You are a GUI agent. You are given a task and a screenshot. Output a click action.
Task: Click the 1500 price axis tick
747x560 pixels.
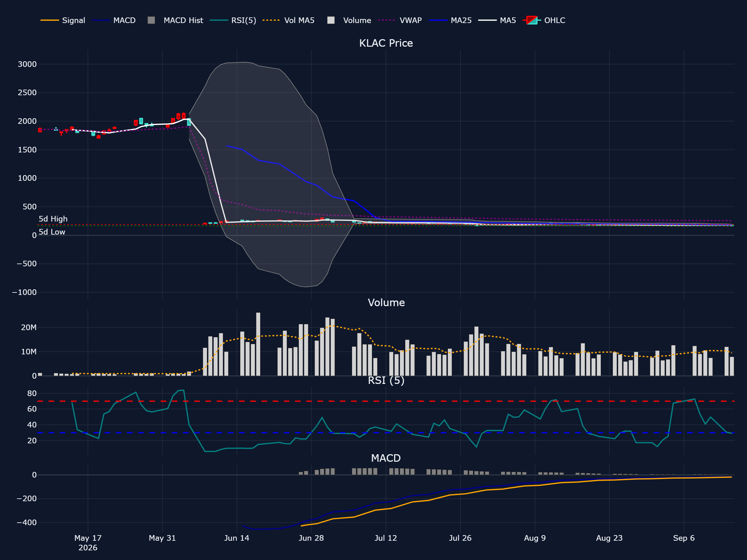[27, 150]
